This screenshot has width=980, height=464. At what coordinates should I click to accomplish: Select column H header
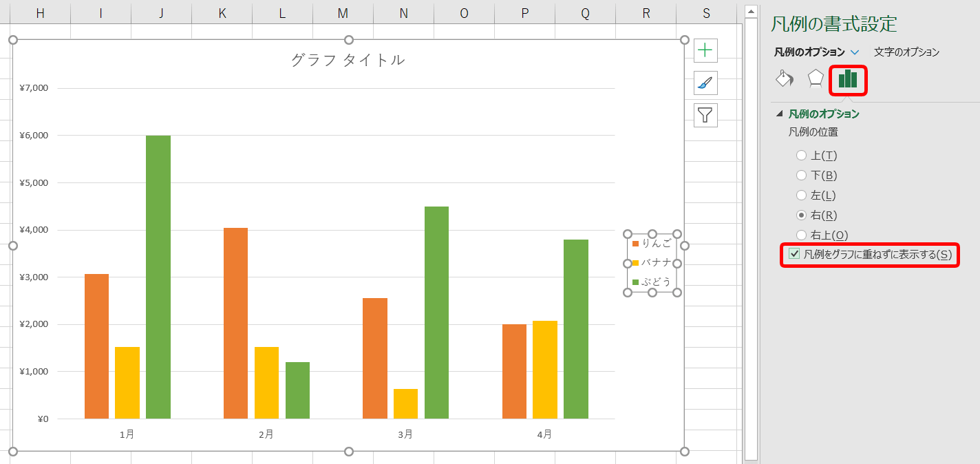pos(40,13)
